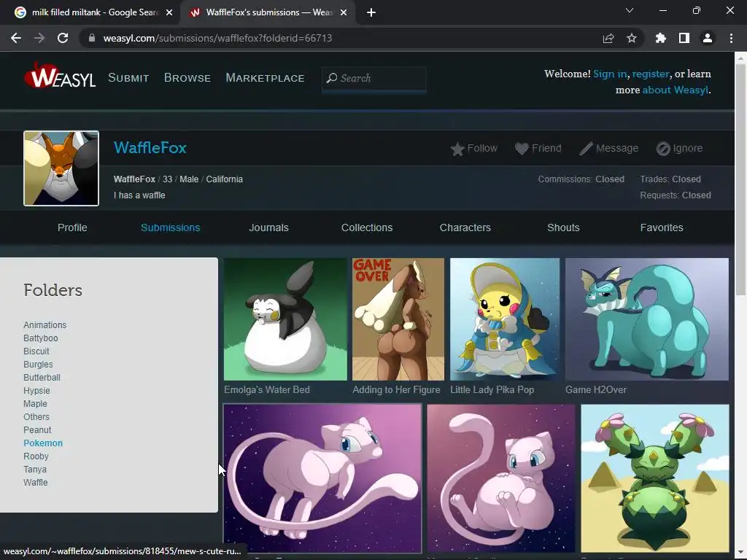Open the Chrome three-dot menu
This screenshot has width=747, height=560.
(731, 38)
